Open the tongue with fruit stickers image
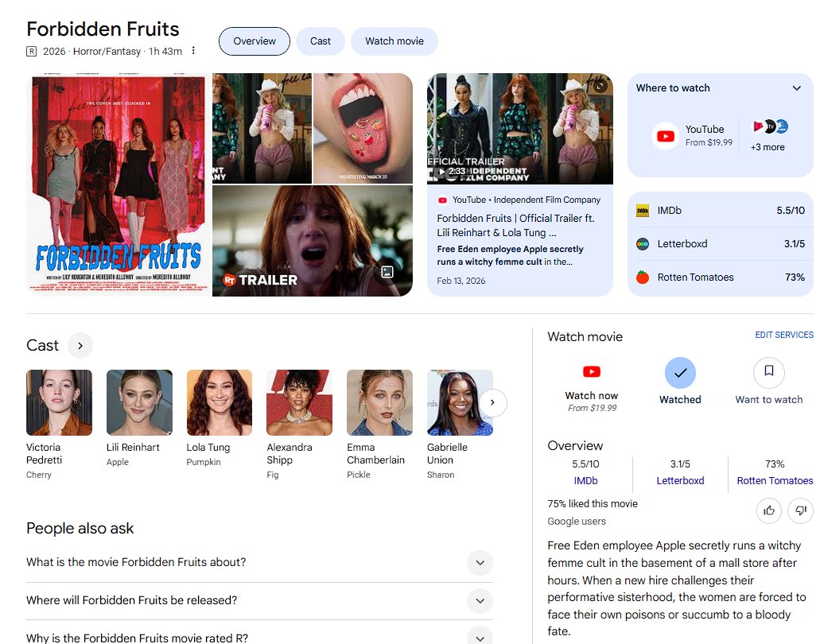The width and height of the screenshot is (820, 644). click(x=363, y=128)
